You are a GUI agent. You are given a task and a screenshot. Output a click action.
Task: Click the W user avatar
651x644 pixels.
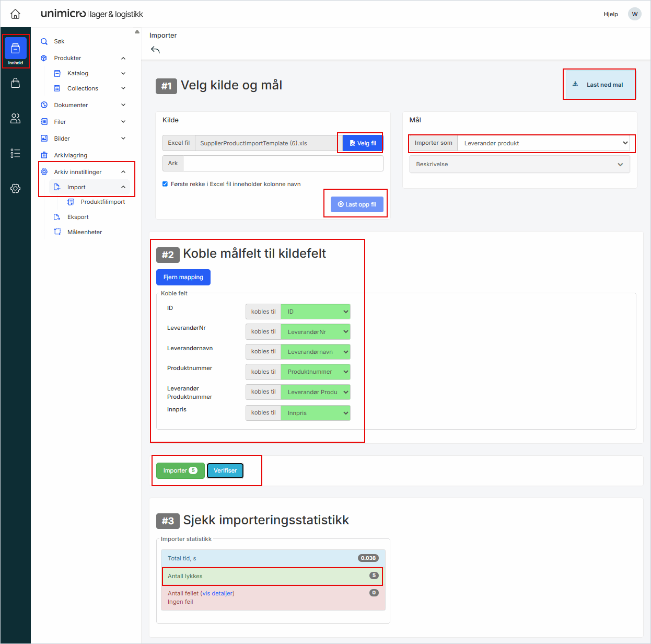click(634, 14)
